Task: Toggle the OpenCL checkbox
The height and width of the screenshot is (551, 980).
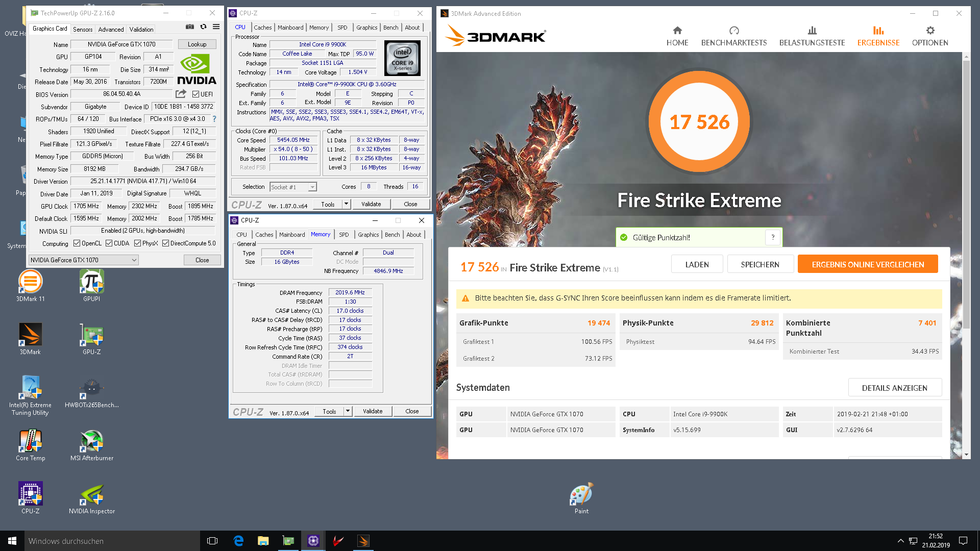Action: pos(77,243)
